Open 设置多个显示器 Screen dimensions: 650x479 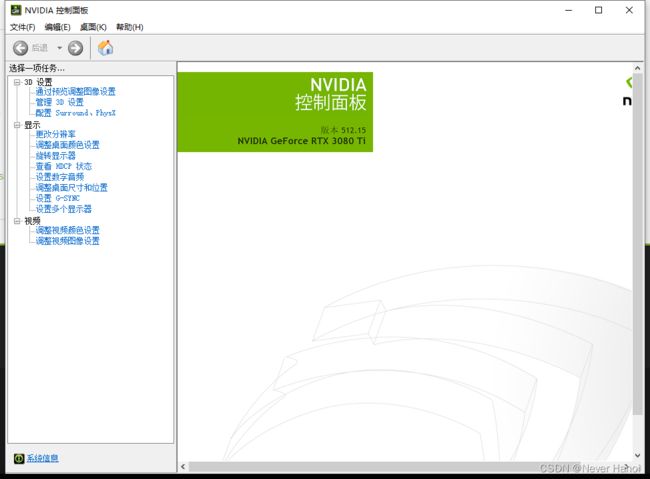63,209
